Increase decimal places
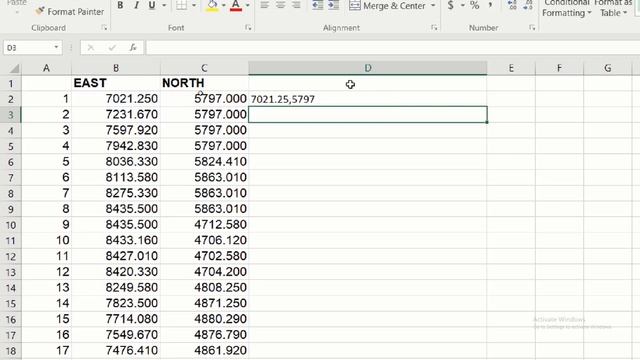Viewport: 640px width, 360px height. 512,5
